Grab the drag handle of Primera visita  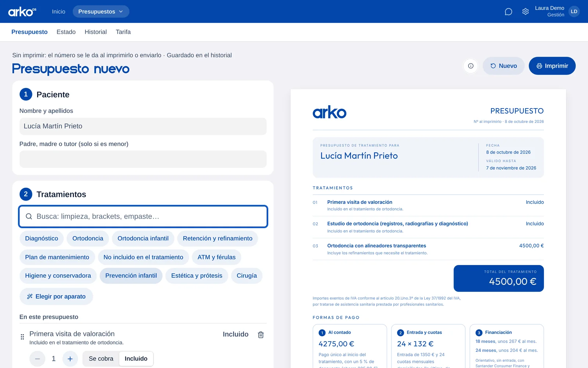[22, 337]
